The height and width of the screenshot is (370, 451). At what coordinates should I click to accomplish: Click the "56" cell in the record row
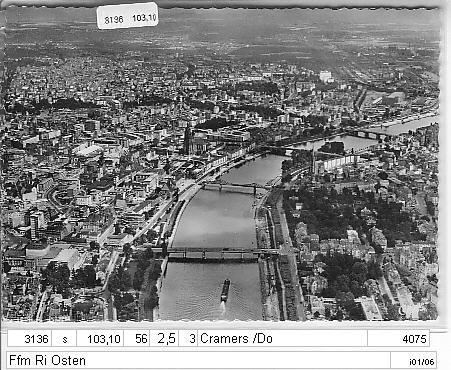coord(138,339)
